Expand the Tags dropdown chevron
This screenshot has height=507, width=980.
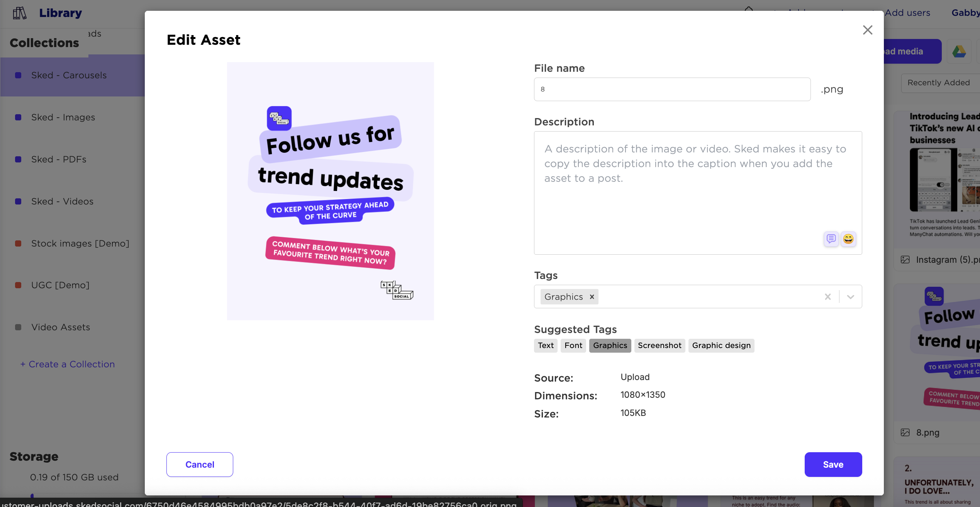pos(850,297)
